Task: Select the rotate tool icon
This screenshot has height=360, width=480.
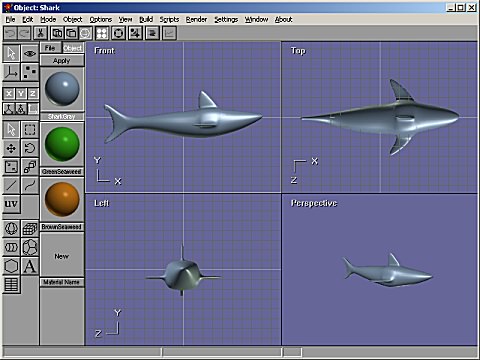Action: click(30, 148)
